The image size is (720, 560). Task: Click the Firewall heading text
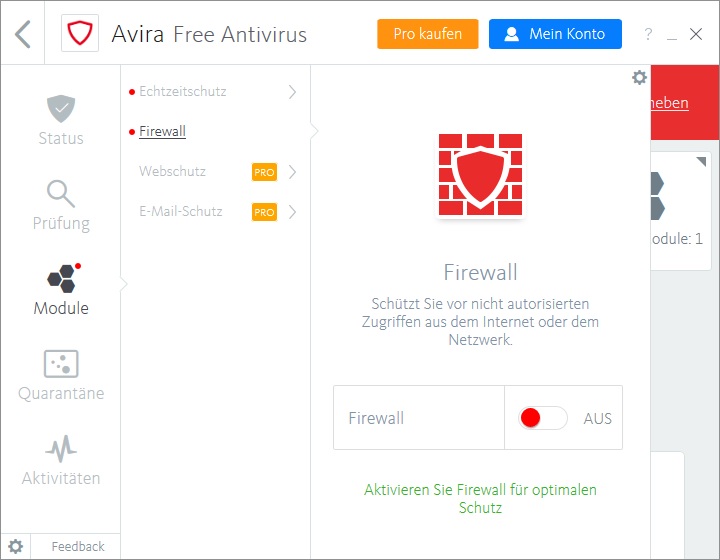click(480, 272)
